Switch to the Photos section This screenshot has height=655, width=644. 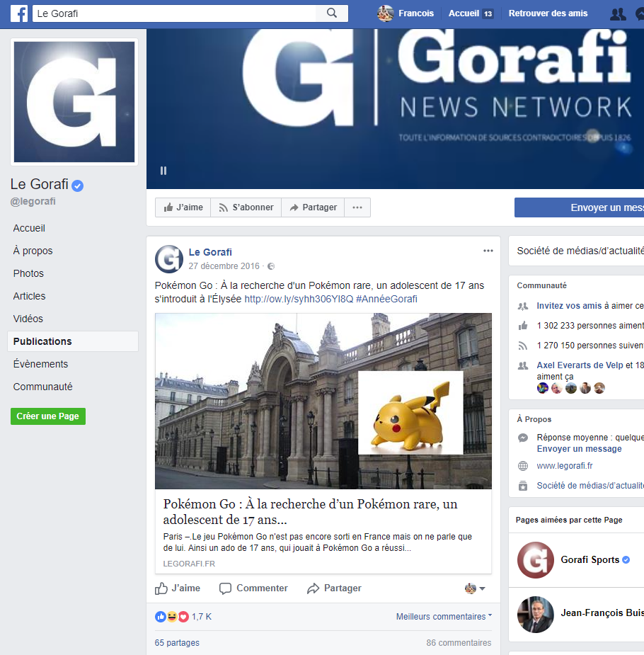coord(28,273)
